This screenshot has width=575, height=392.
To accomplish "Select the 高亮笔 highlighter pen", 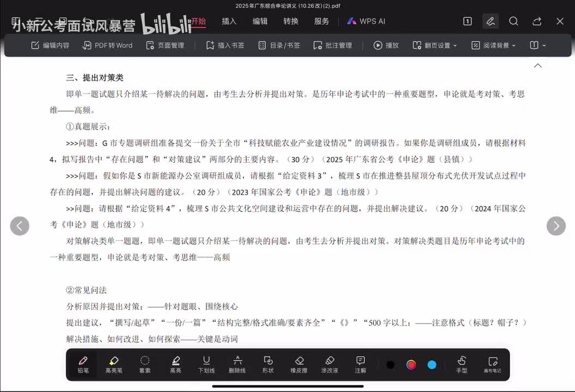I will [x=114, y=364].
